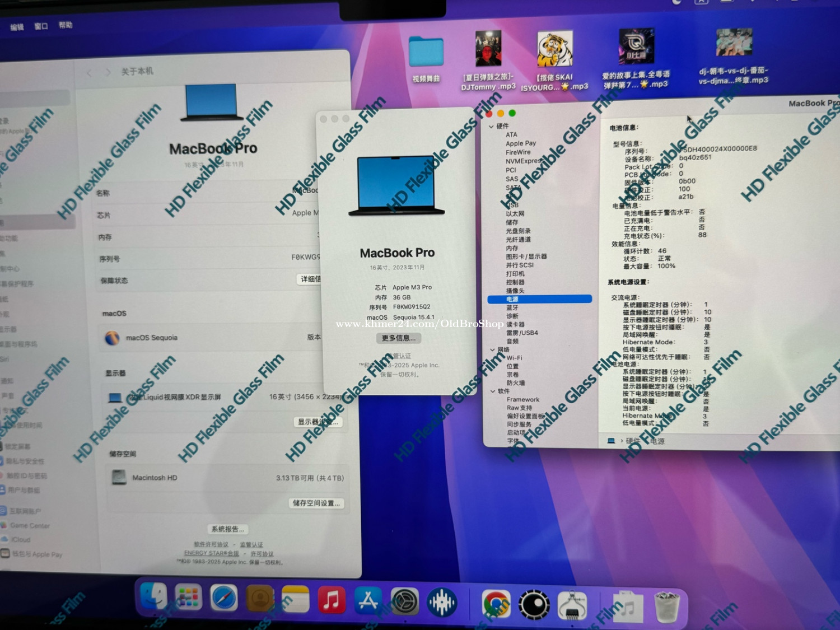Select 以太网 in hardware list

pos(515,213)
